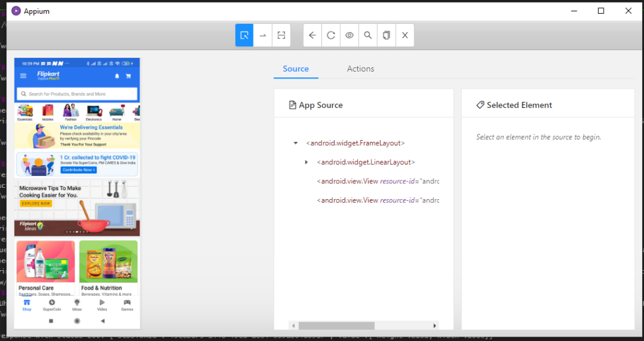The width and height of the screenshot is (644, 341).
Task: Activate Select Elements mode in toolbar
Action: pyautogui.click(x=244, y=35)
